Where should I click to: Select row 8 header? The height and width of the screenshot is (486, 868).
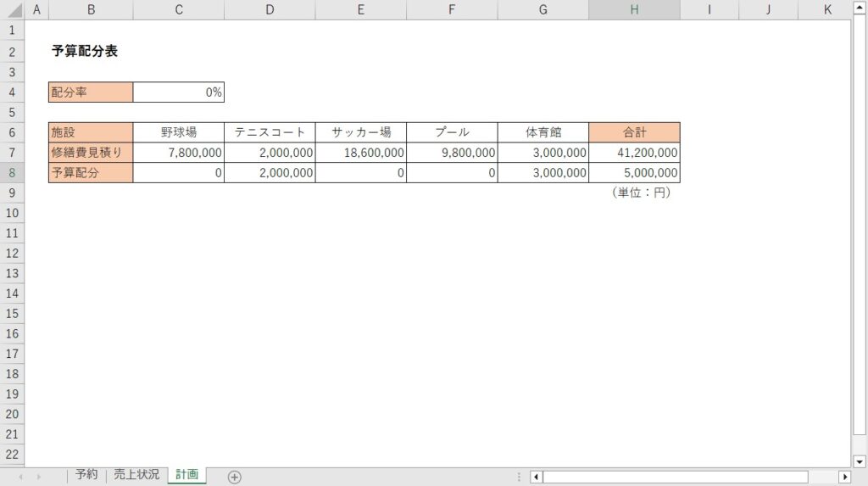click(13, 172)
